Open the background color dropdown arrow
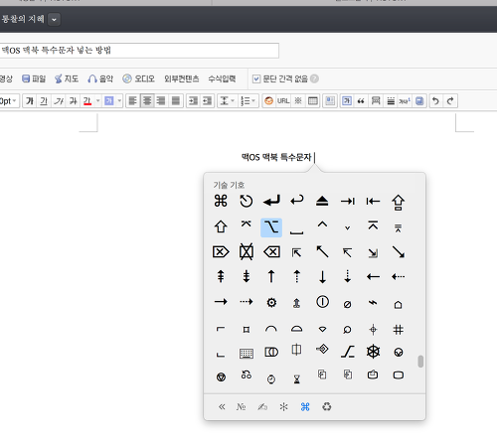Viewport: 497px width, 448px height. point(119,100)
